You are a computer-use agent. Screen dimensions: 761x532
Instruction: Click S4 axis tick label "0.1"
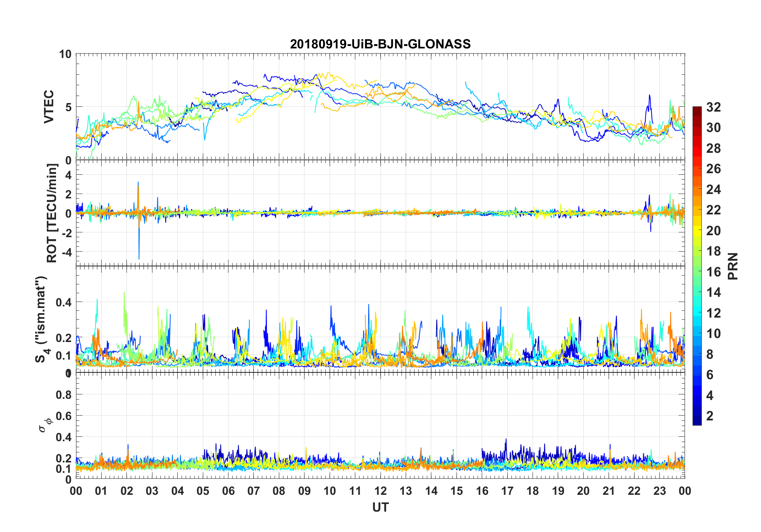64,355
